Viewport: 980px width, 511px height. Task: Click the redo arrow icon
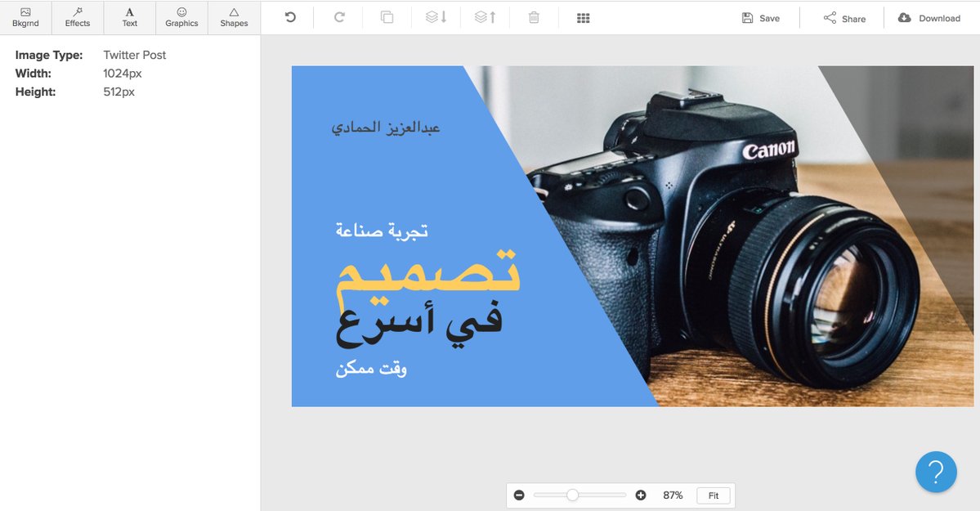(x=339, y=18)
